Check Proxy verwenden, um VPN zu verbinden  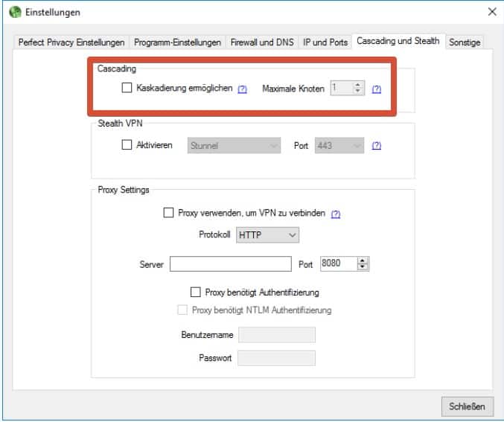point(168,213)
